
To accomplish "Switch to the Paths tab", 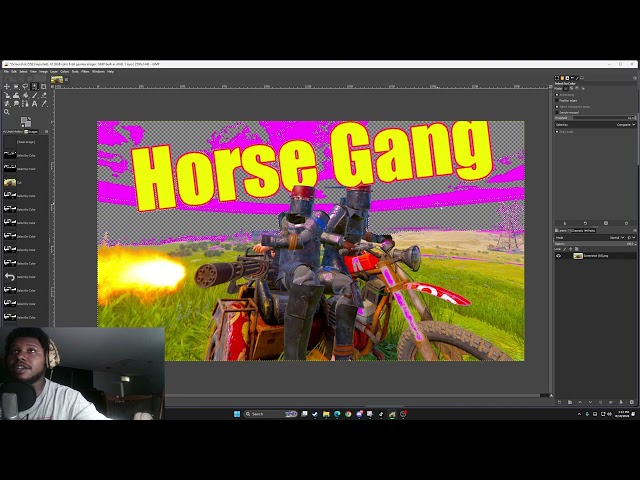I will (590, 231).
